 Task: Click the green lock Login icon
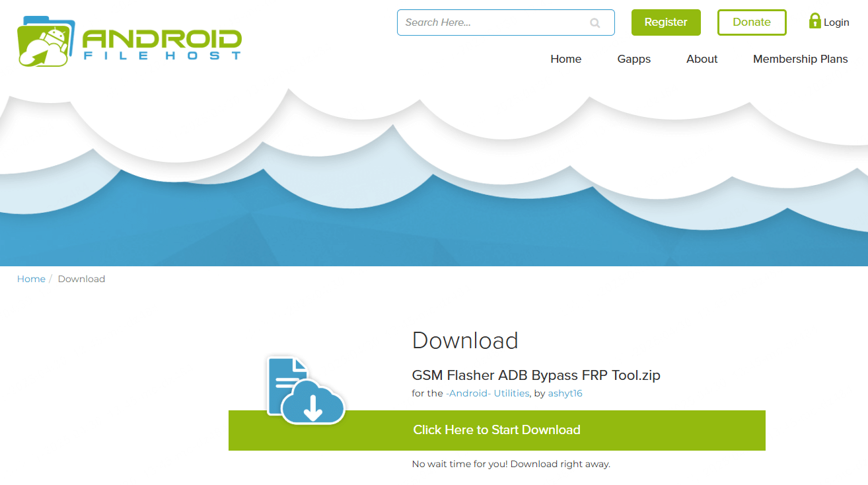click(x=815, y=20)
